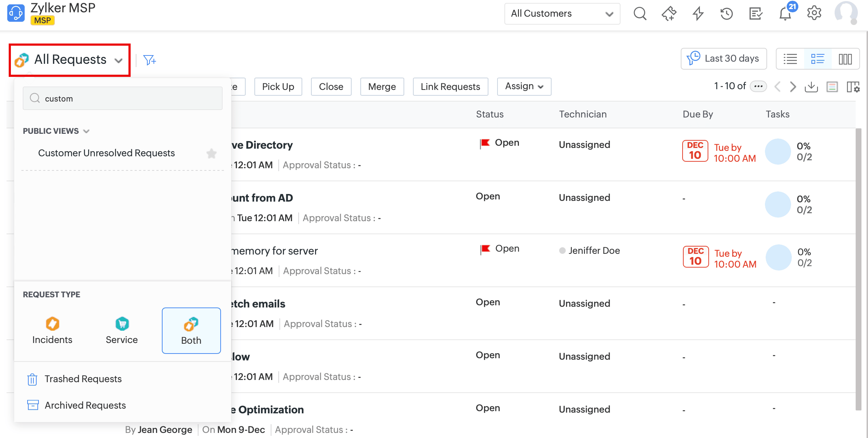Open the recent history clock icon
Viewport: 868px width, 438px height.
(726, 14)
